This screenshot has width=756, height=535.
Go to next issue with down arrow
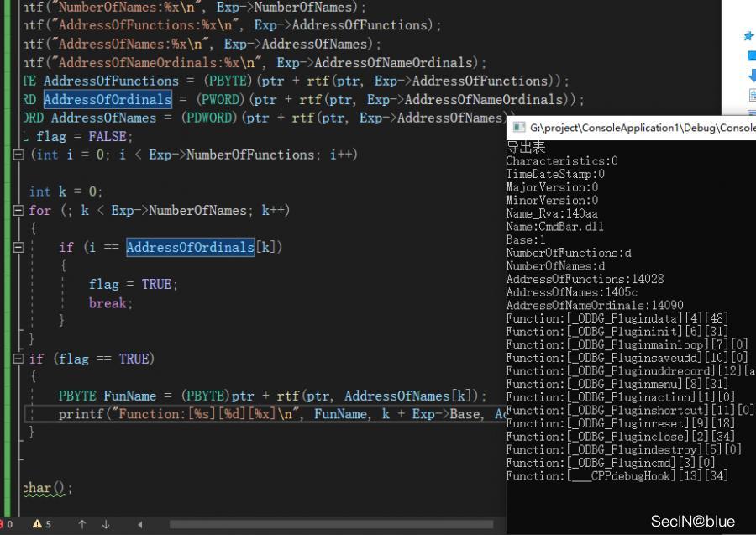click(x=106, y=524)
